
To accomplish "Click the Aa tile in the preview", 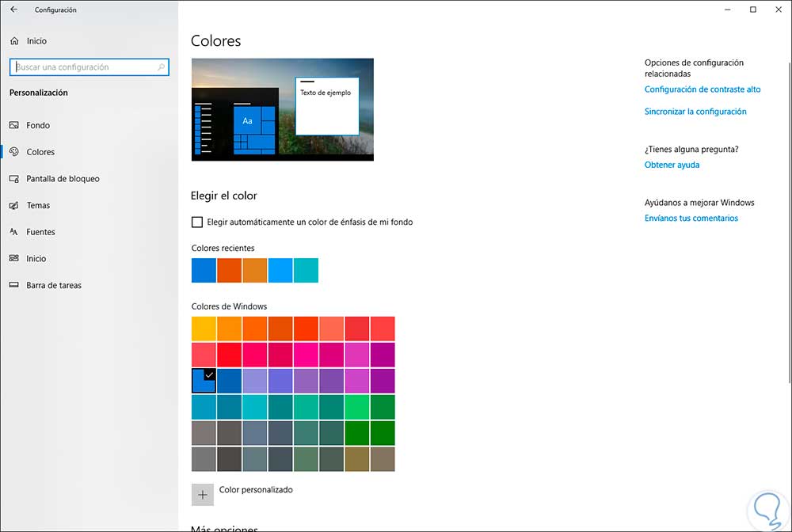I will point(247,120).
